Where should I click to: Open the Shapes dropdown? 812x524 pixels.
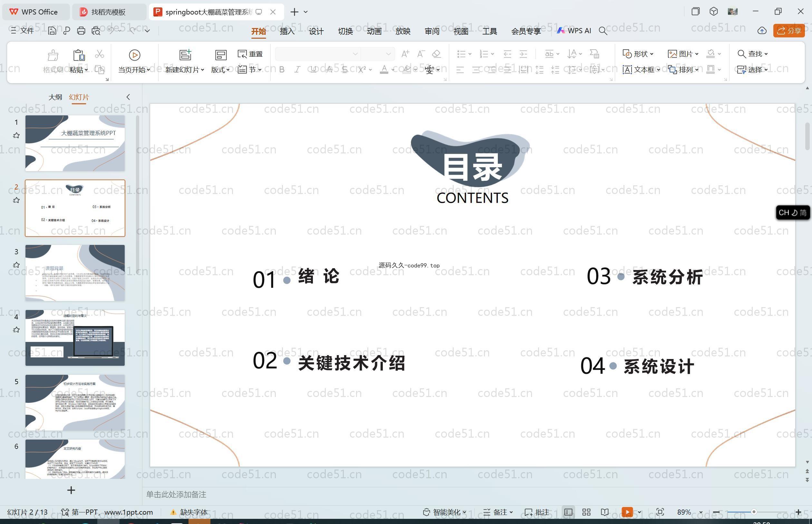coord(638,54)
